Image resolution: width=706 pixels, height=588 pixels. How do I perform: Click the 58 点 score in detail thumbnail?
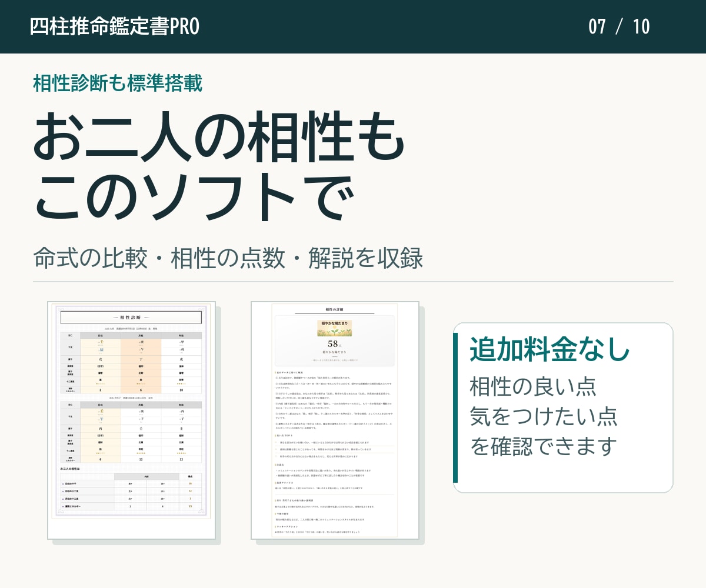click(335, 345)
